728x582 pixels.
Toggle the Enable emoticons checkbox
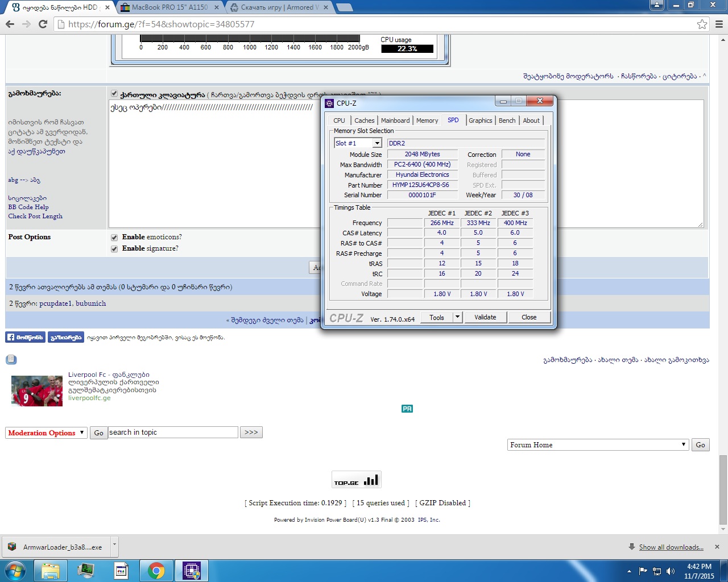coord(114,238)
